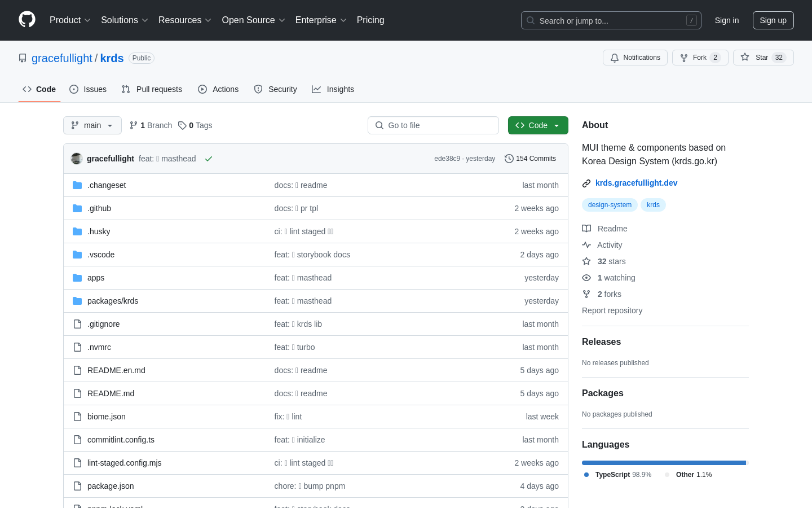Expand the Resources menu
The width and height of the screenshot is (812, 508).
(185, 20)
